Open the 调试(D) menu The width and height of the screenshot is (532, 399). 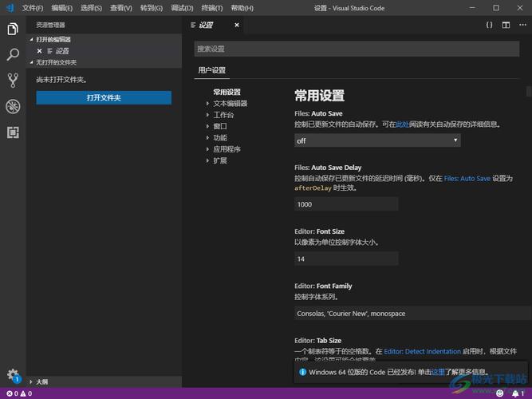click(182, 8)
